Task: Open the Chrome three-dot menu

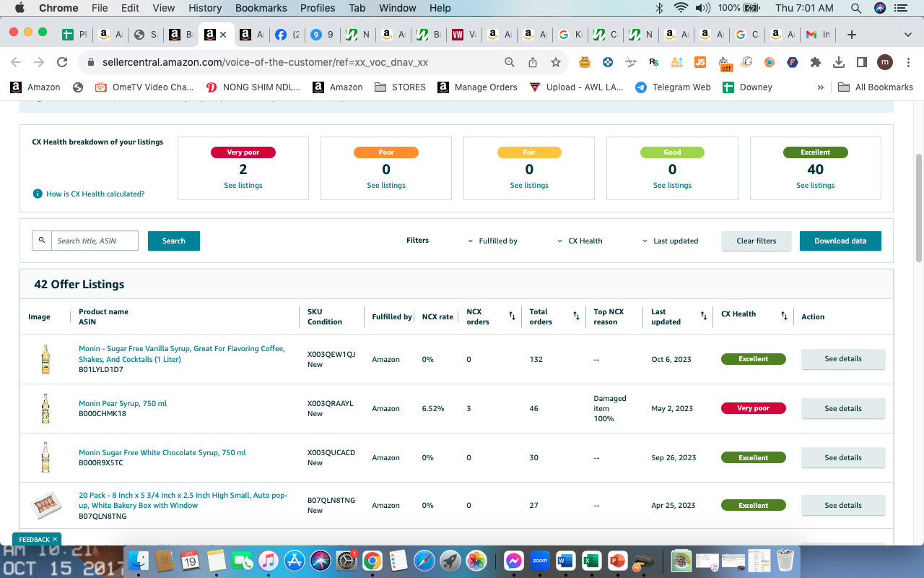Action: (x=908, y=62)
